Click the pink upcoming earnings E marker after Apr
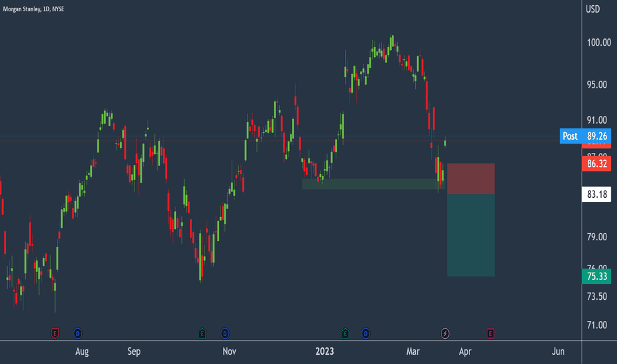Image resolution: width=617 pixels, height=364 pixels. (491, 334)
